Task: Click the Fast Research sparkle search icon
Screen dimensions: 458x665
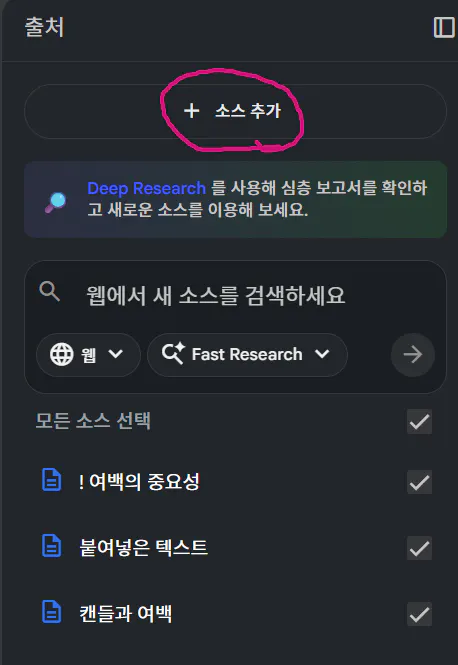Action: (173, 353)
